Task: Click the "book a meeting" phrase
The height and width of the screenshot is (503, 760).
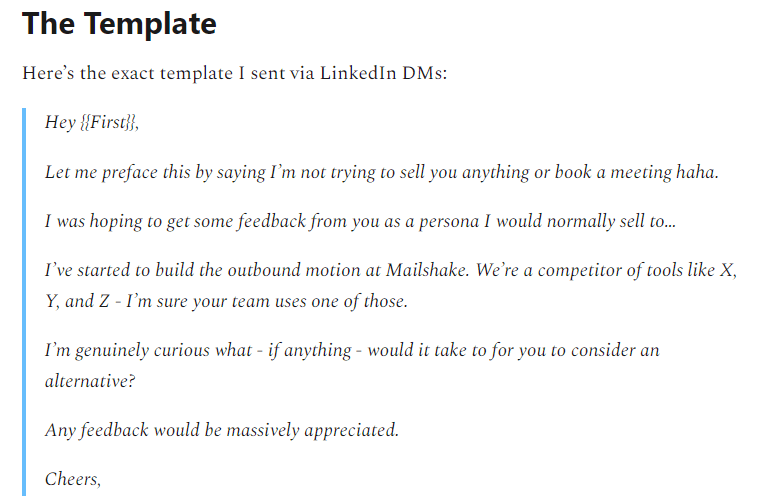Action: (611, 172)
